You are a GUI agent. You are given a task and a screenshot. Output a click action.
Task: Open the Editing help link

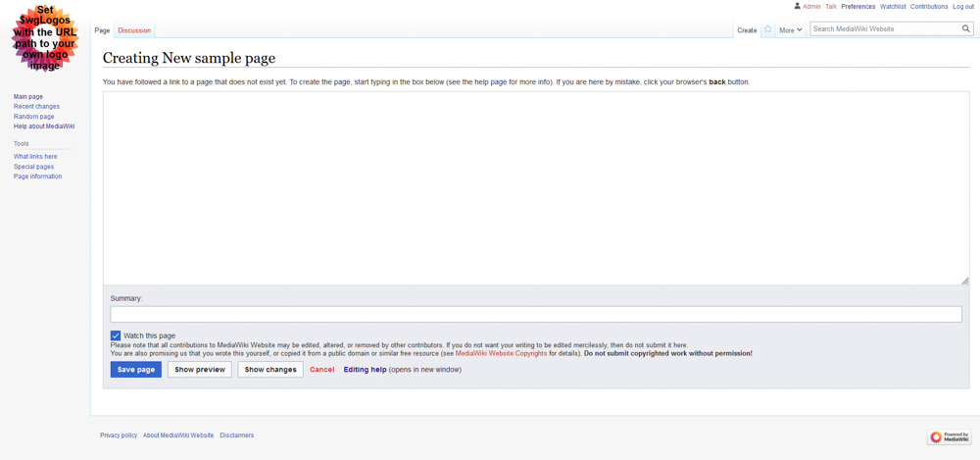[x=365, y=369]
